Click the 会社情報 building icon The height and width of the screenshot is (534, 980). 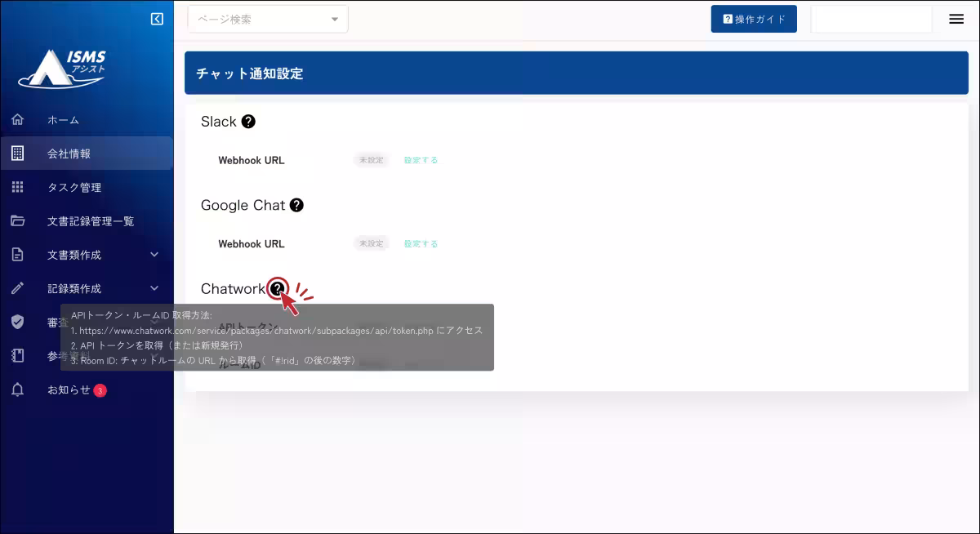(x=17, y=153)
